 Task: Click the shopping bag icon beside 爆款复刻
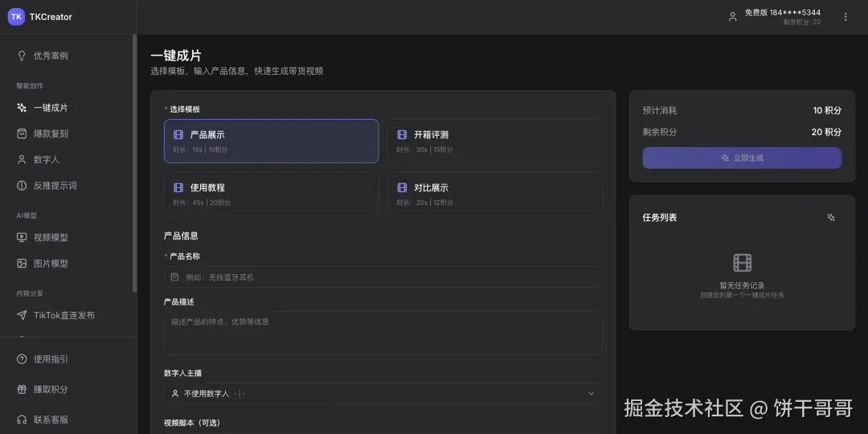click(22, 133)
